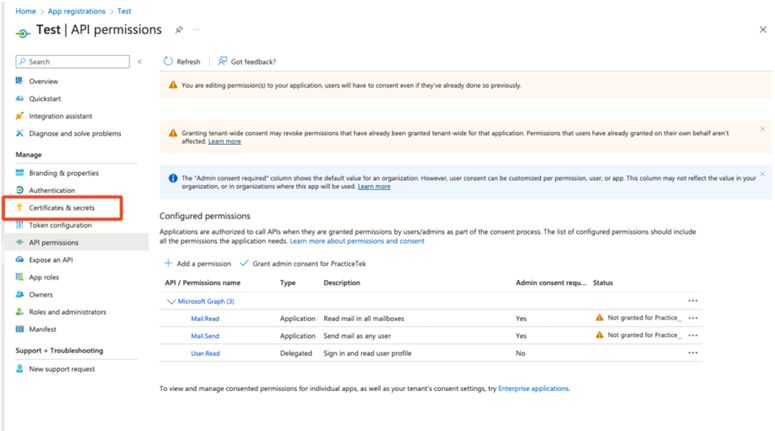The width and height of the screenshot is (775, 431).
Task: Click the checkmark icon for Grant admin consent
Action: [x=244, y=263]
